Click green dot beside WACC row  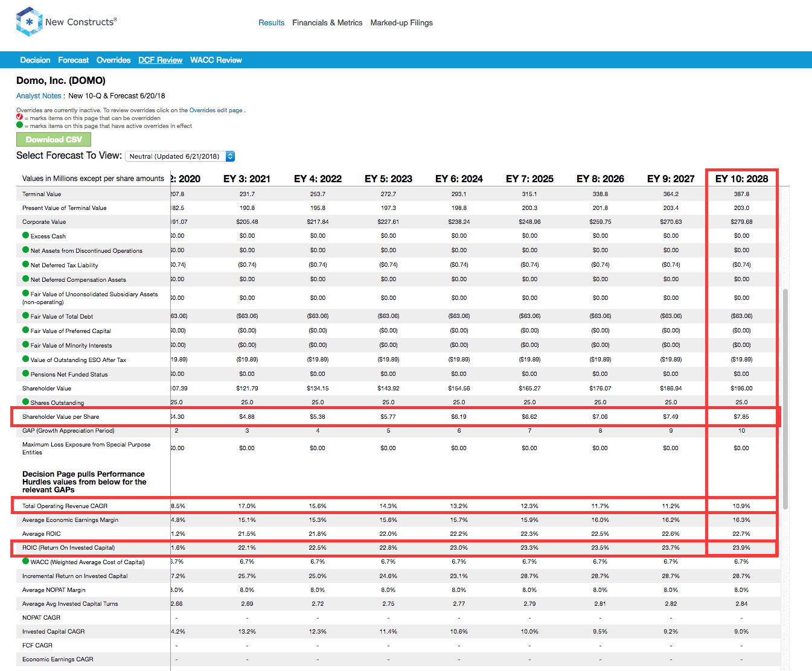26,561
